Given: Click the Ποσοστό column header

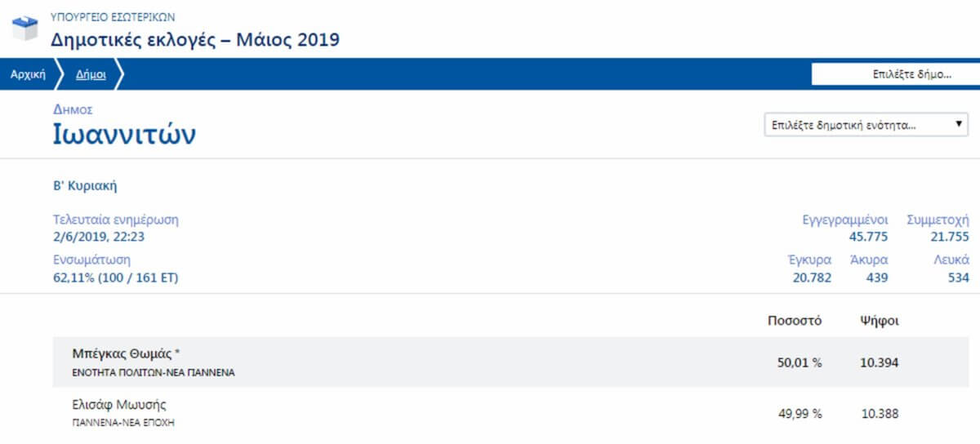Looking at the screenshot, I should [795, 321].
